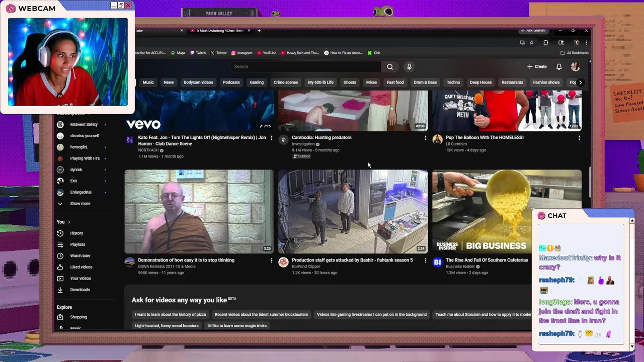
Task: Select the Fast food chip
Action: [x=395, y=82]
